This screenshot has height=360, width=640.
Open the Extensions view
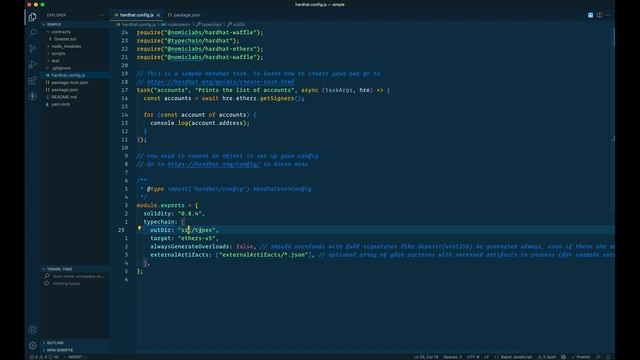[32, 80]
